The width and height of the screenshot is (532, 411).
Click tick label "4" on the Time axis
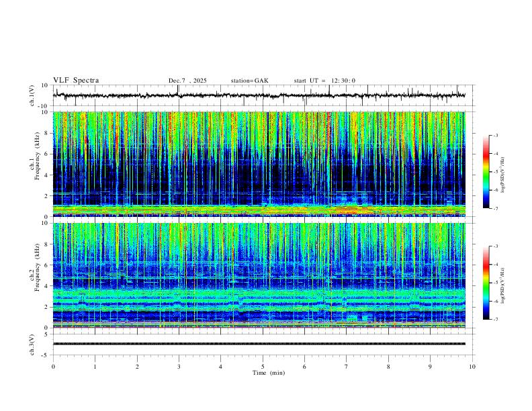[x=220, y=367]
